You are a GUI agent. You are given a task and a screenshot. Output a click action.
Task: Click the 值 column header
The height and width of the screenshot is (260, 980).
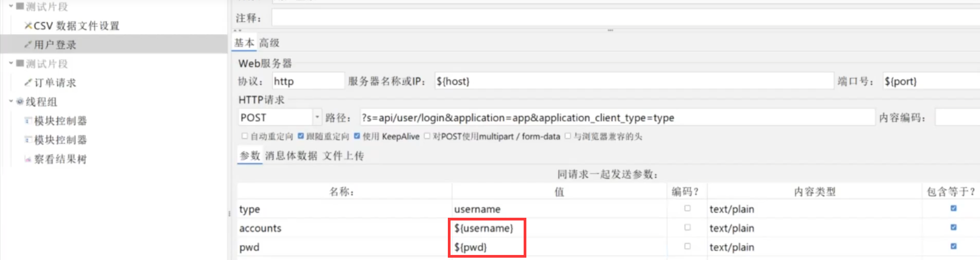559,191
